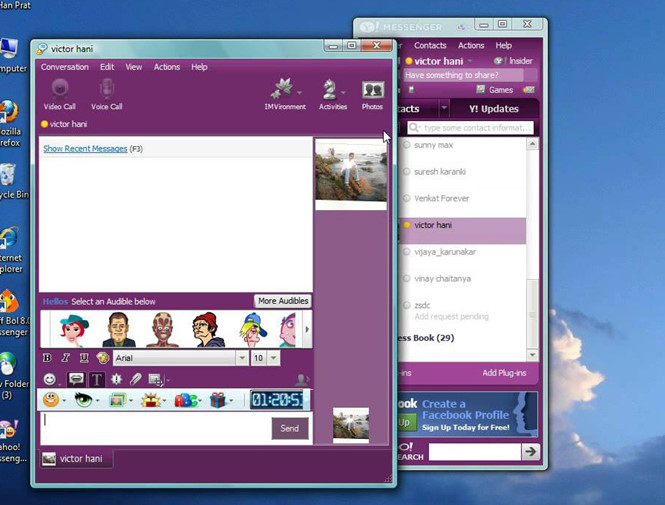
Task: Expand the gift box plugin dropdown arrow
Action: pyautogui.click(x=231, y=400)
